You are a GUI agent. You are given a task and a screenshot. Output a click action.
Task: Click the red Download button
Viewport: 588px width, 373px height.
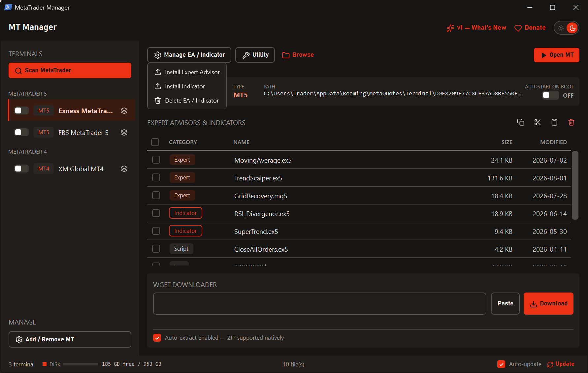(x=548, y=303)
